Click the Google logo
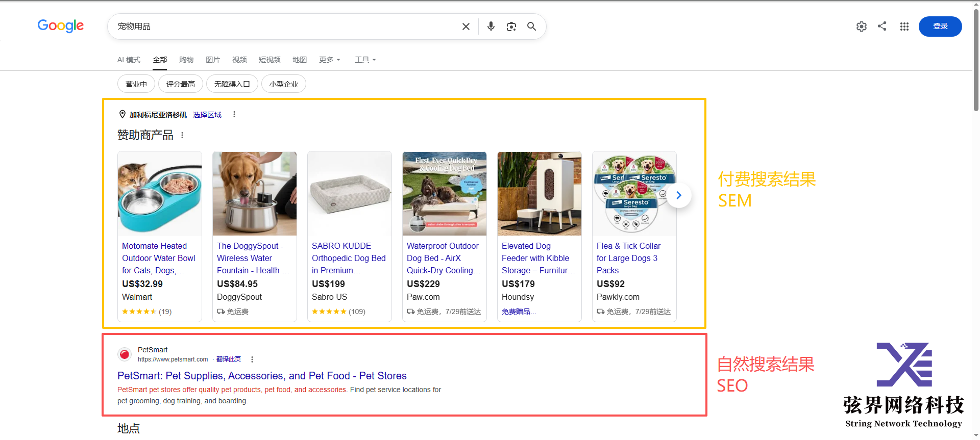 (60, 25)
